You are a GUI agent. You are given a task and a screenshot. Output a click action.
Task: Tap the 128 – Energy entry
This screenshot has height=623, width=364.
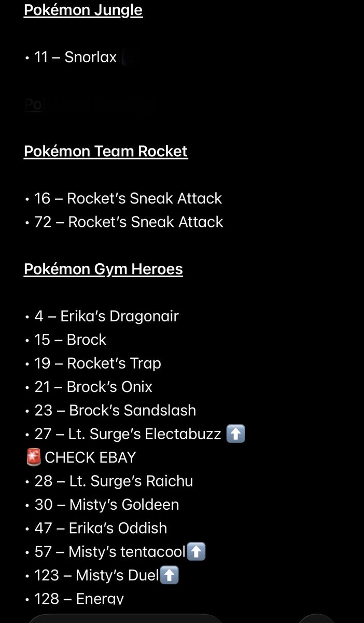pyautogui.click(x=79, y=599)
